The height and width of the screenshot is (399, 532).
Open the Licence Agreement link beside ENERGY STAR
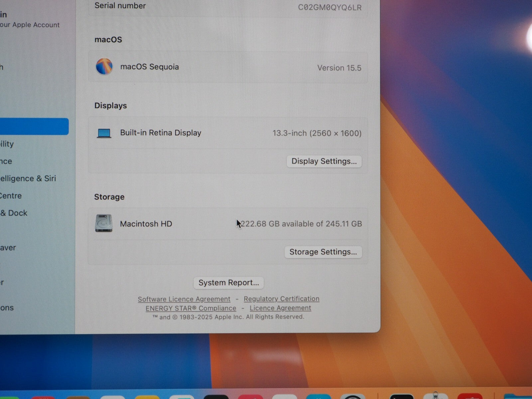(x=280, y=308)
